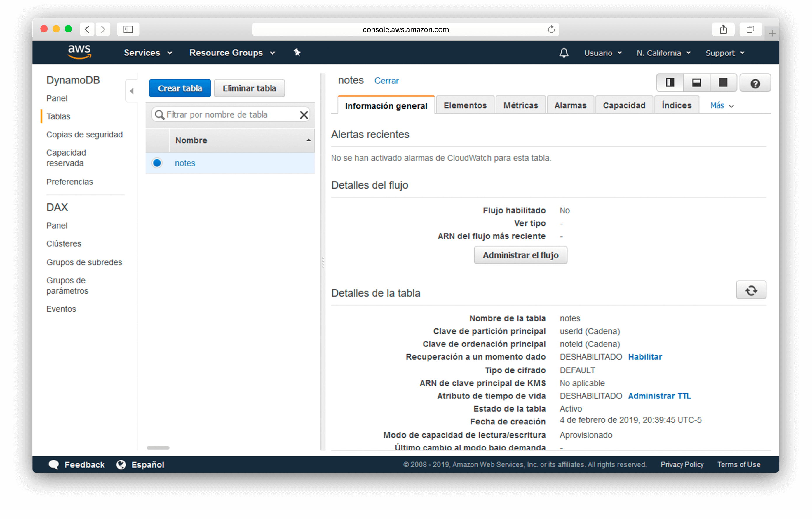Open Grupos de subredes in sidebar
The image size is (812, 519).
coord(84,262)
